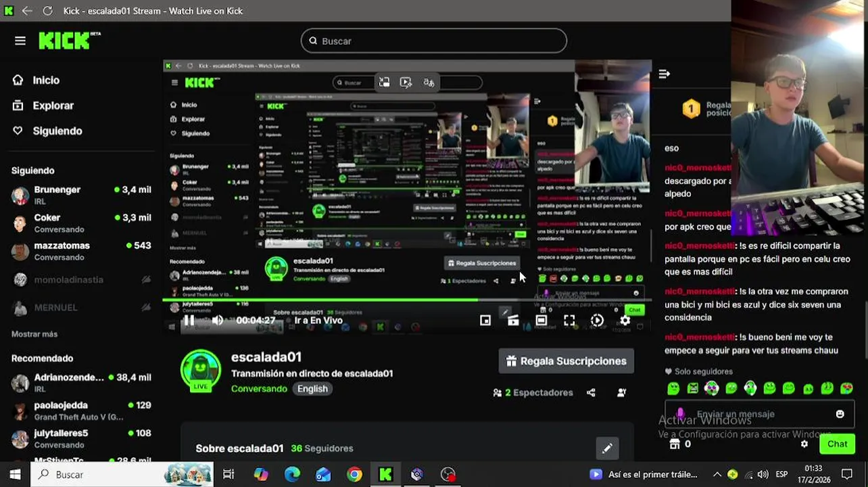Open momoladinastia offline channel
Image resolution: width=868 pixels, height=487 pixels.
(81, 279)
